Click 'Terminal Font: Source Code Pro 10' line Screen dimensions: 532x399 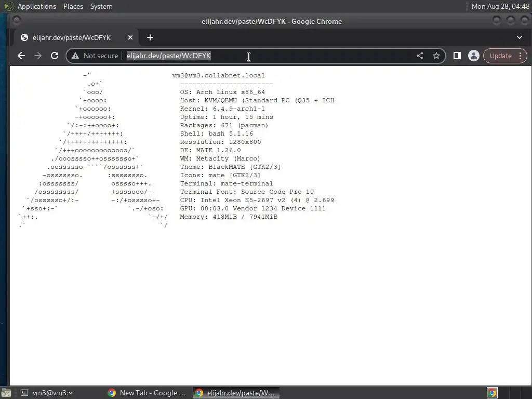(x=247, y=192)
